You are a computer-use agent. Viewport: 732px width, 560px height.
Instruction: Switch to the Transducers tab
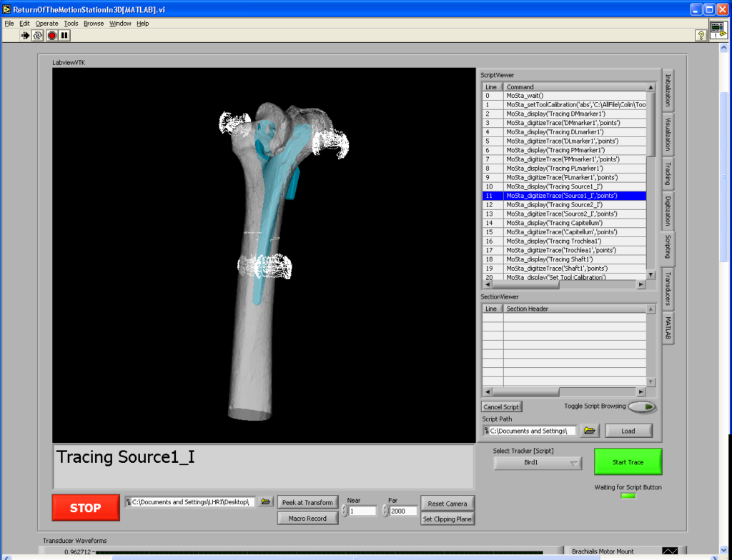click(x=668, y=289)
